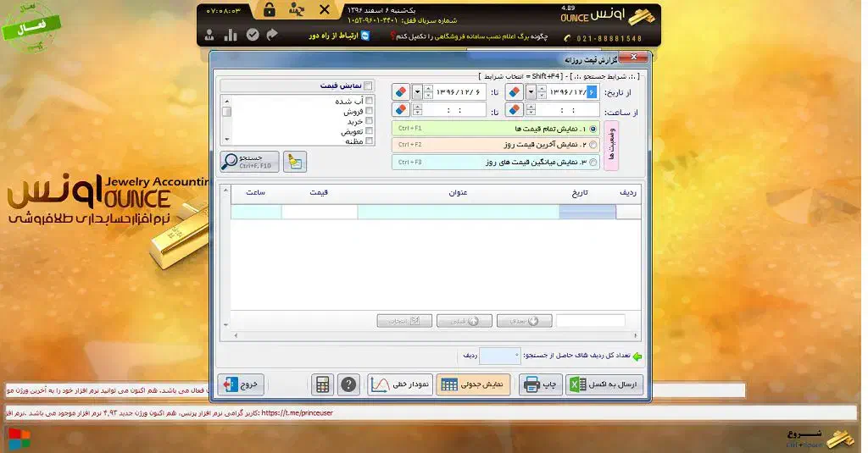Clear the 'از تاریخ' date with eraser
Screen dimensions: 868x453
(515, 91)
